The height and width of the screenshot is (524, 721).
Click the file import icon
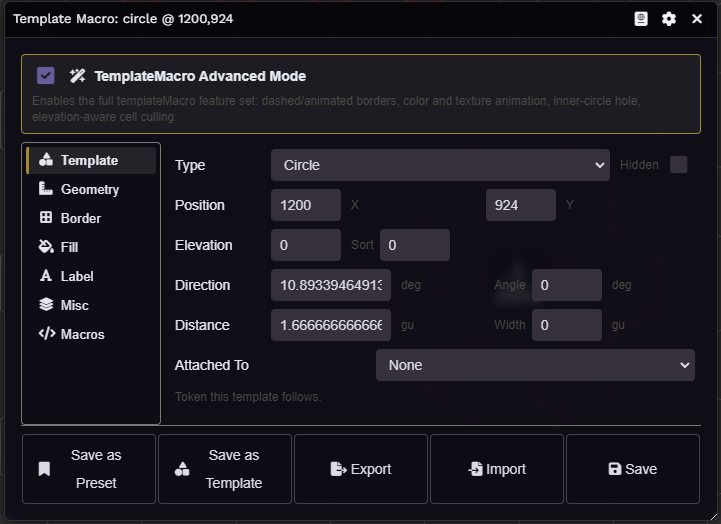pyautogui.click(x=475, y=469)
